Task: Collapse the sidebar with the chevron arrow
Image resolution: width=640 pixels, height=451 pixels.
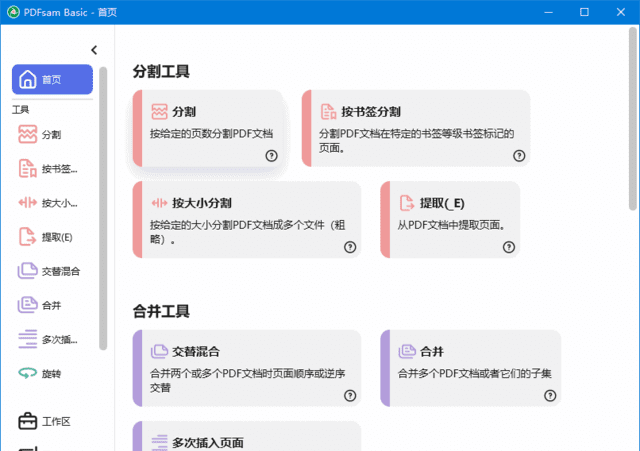Action: pos(94,50)
